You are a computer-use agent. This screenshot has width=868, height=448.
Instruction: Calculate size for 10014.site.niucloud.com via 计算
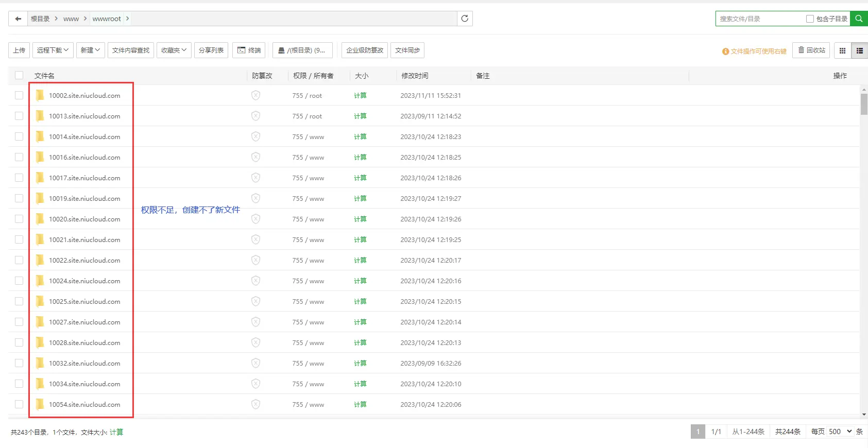click(x=360, y=136)
